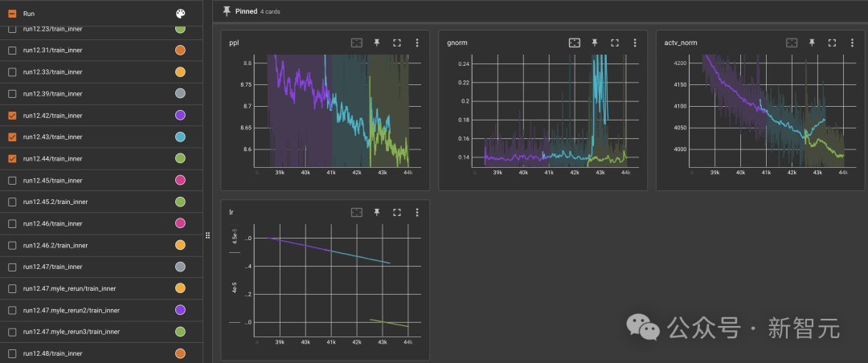The height and width of the screenshot is (363, 868).
Task: Unpin the ppl card
Action: click(x=377, y=43)
